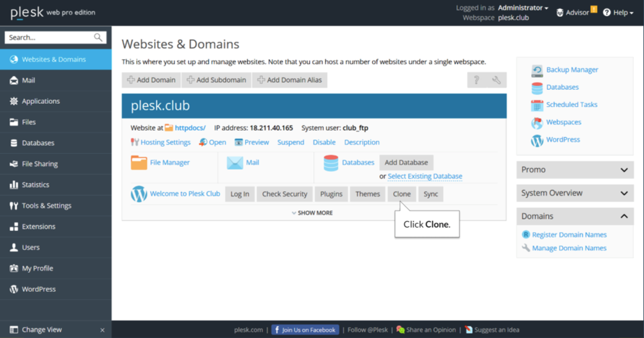Click the Open website link
Viewport: 644px width, 338px height.
(x=217, y=142)
